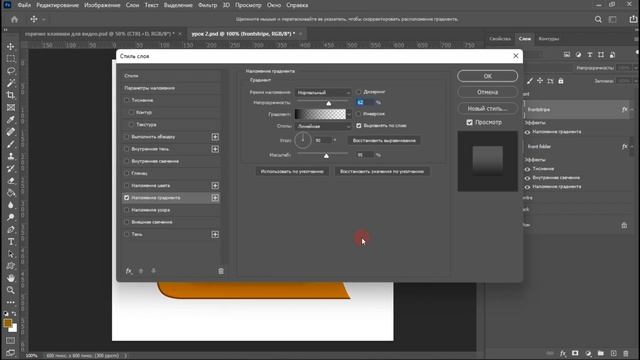Viewport: 640px width, 360px height.
Task: Select the Paint Bucket tool
Action: [x=11, y=193]
